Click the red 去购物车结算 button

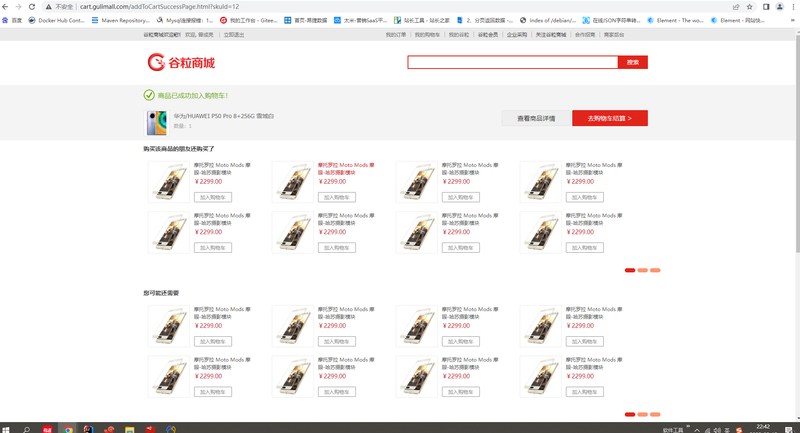[610, 118]
